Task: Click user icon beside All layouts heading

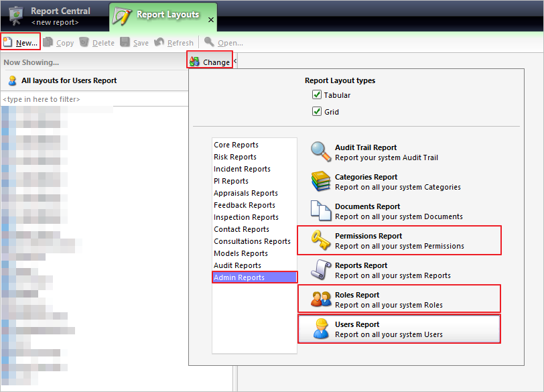Action: 13,80
